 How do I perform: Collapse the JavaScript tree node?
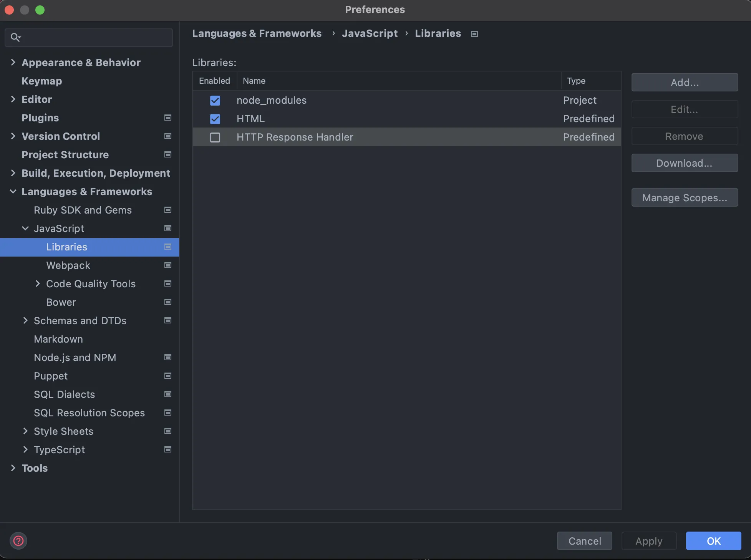25,229
